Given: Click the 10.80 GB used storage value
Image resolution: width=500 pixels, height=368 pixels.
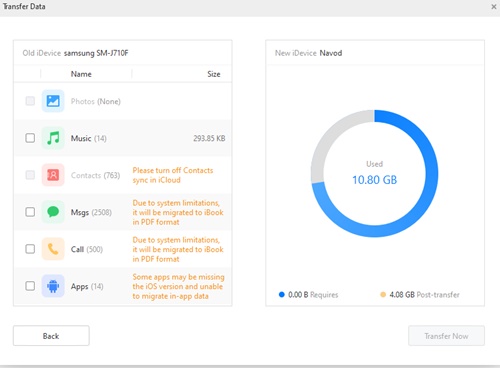Looking at the screenshot, I should pyautogui.click(x=375, y=180).
